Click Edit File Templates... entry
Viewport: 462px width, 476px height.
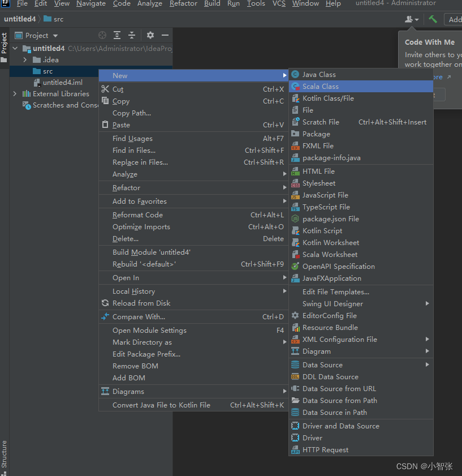361,292
